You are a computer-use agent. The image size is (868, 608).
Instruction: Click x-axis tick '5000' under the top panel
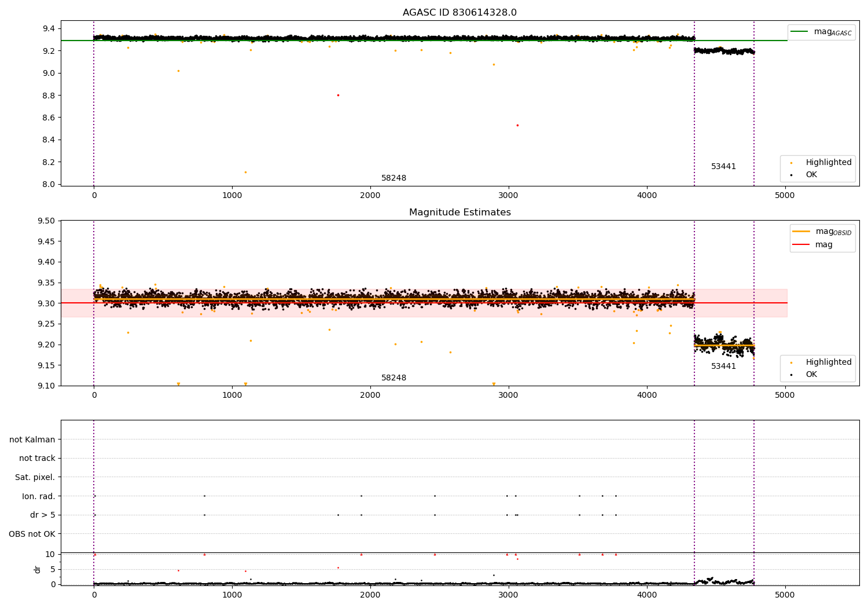pyautogui.click(x=785, y=196)
